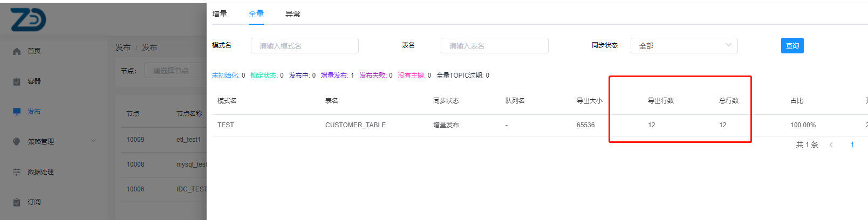Open the 同步状态 dropdown
The image size is (868, 220).
point(684,46)
